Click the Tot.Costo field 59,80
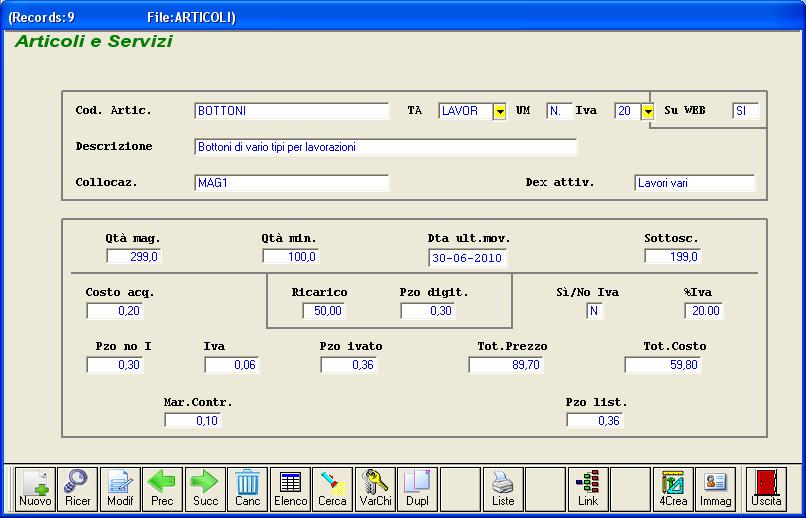806x518 pixels. click(663, 365)
